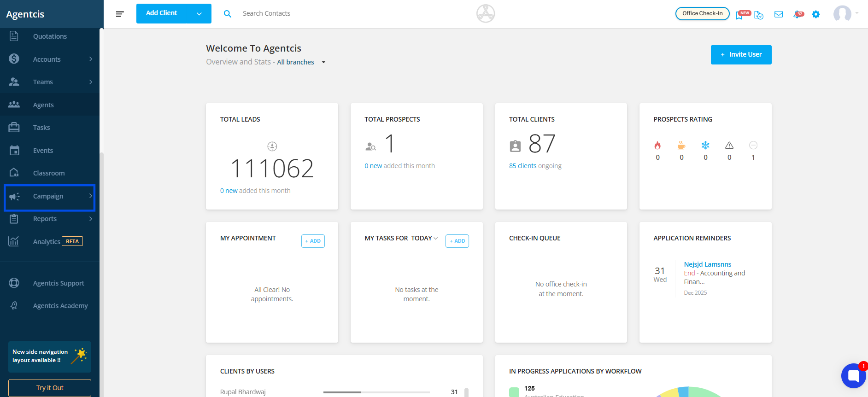Open Nejsjd Lamsnns application reminder
Viewport: 868px width, 397px height.
[x=707, y=264]
